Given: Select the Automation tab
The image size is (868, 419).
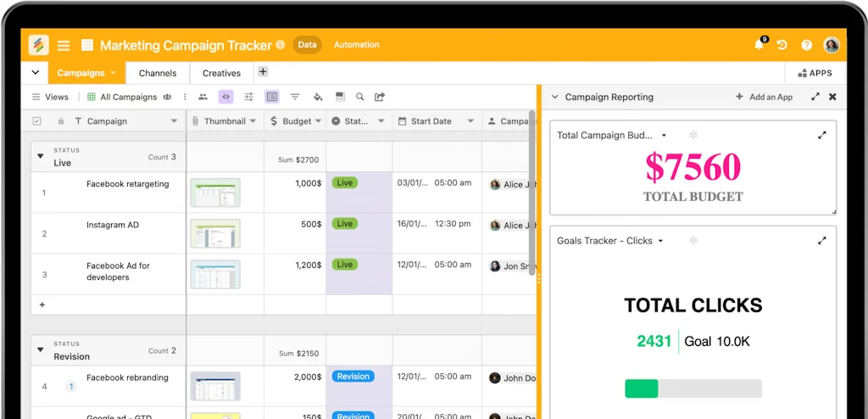Looking at the screenshot, I should pyautogui.click(x=357, y=45).
